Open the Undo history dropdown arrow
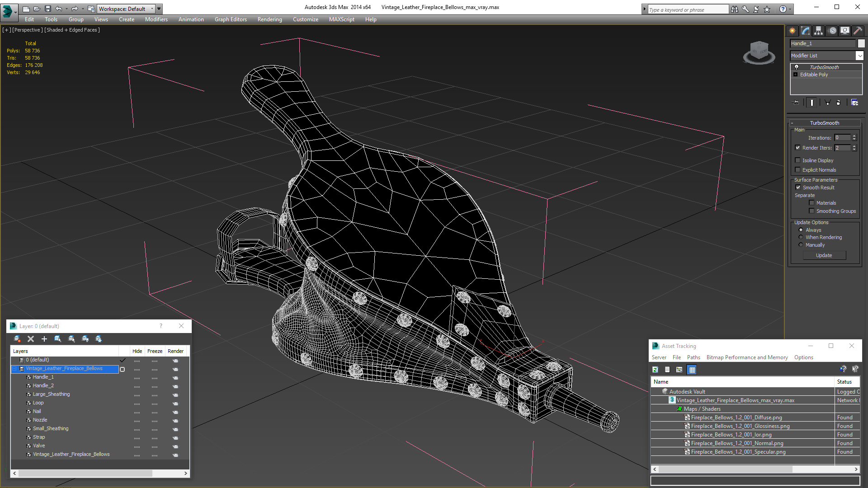Screen dimensions: 868x488 66,9
